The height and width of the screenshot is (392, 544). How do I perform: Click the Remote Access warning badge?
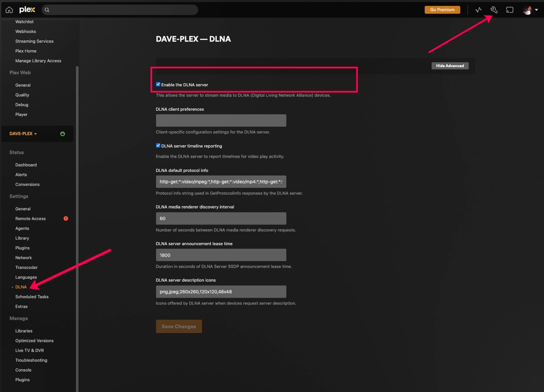pyautogui.click(x=65, y=218)
